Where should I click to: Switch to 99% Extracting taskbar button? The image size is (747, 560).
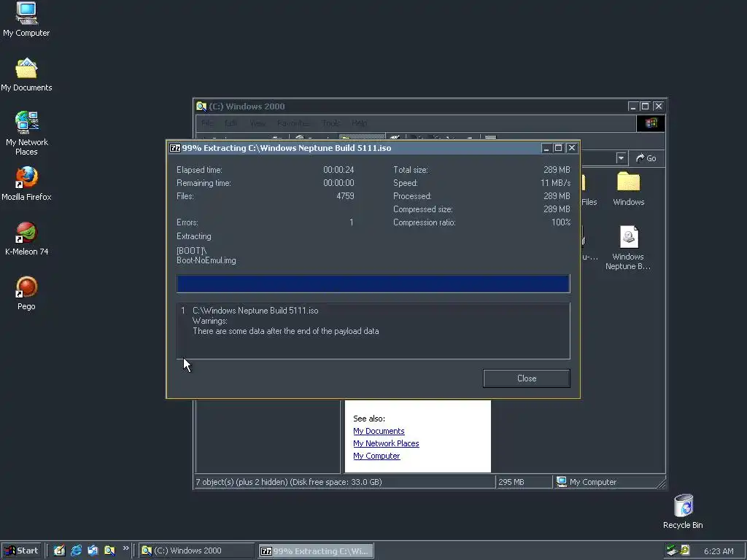click(x=316, y=551)
